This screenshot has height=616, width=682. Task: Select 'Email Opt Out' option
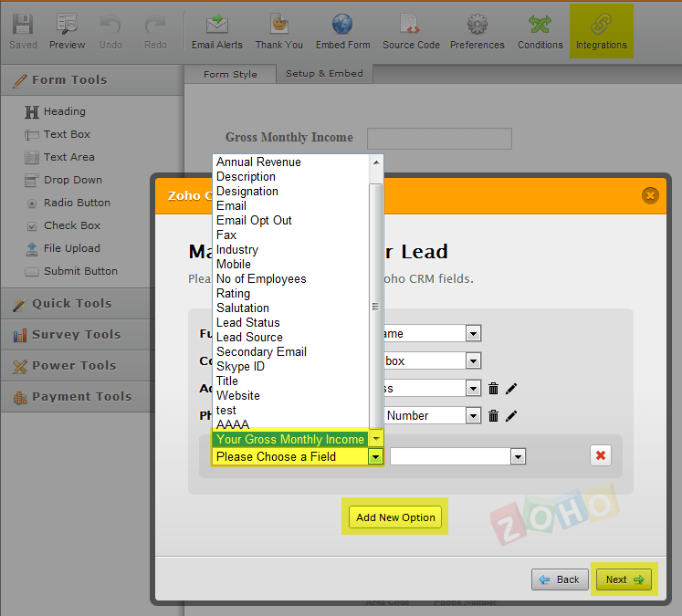[x=290, y=221]
